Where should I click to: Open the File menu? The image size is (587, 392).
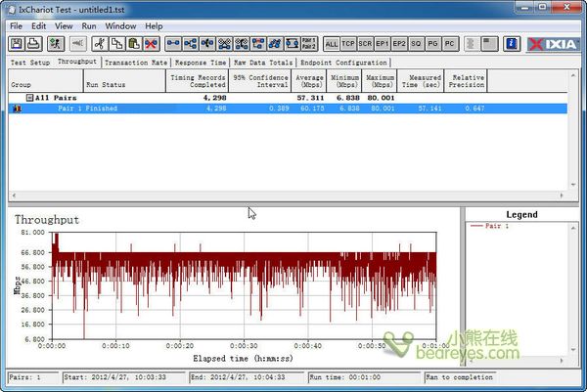tap(16, 26)
